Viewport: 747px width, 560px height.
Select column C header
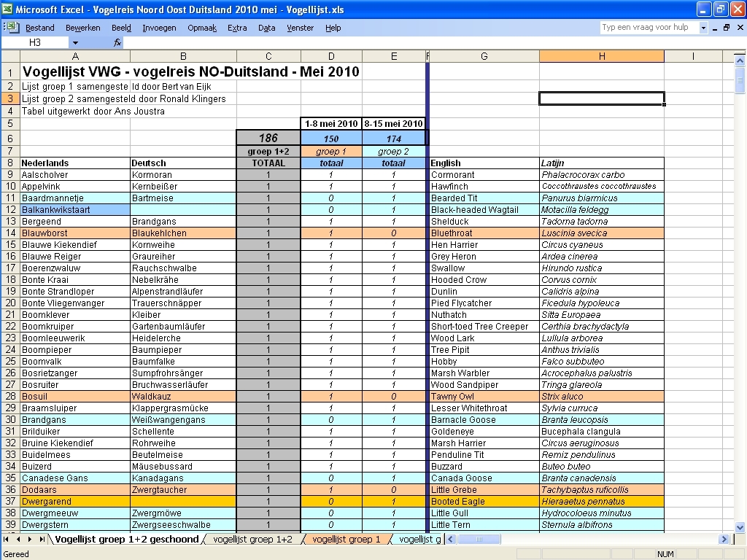pyautogui.click(x=268, y=56)
